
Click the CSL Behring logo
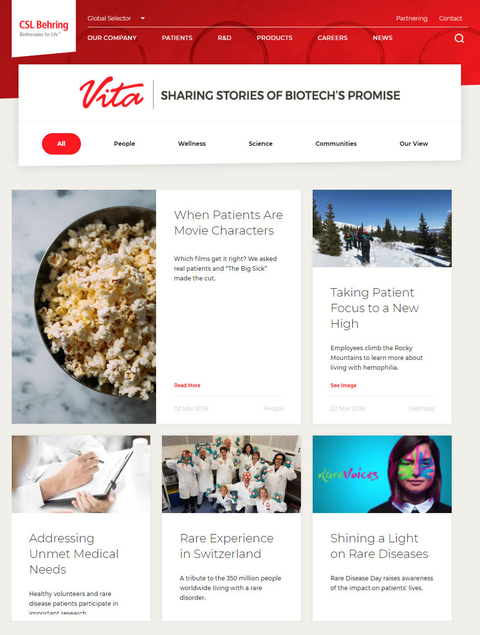click(x=44, y=28)
